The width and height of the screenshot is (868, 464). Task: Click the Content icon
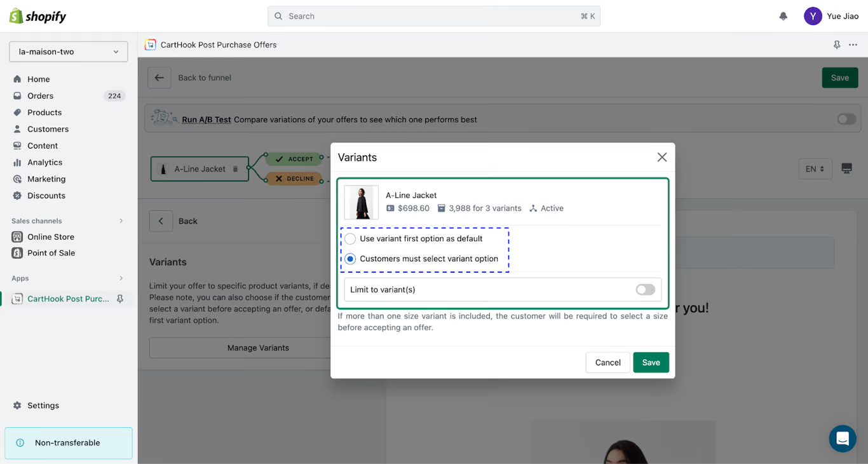tap(17, 146)
